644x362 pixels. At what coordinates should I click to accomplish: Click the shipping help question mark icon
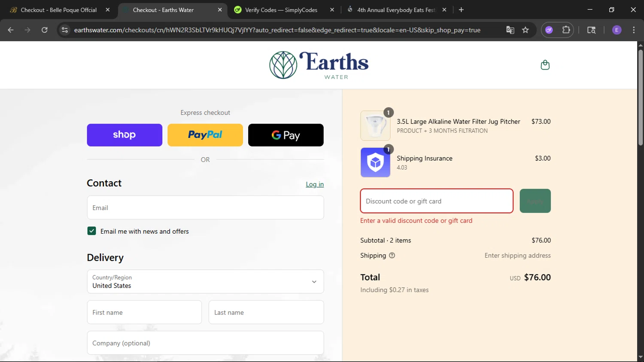click(392, 256)
